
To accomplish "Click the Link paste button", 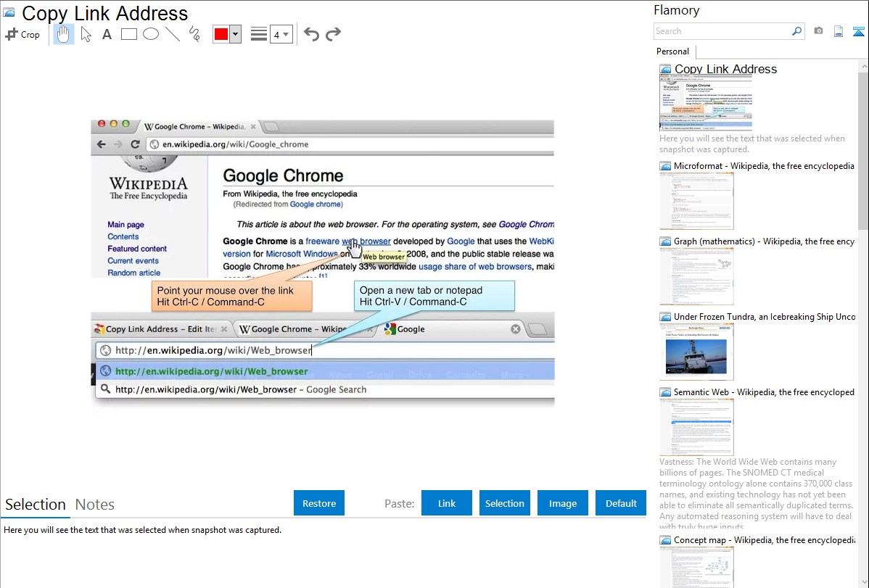I will pyautogui.click(x=447, y=503).
